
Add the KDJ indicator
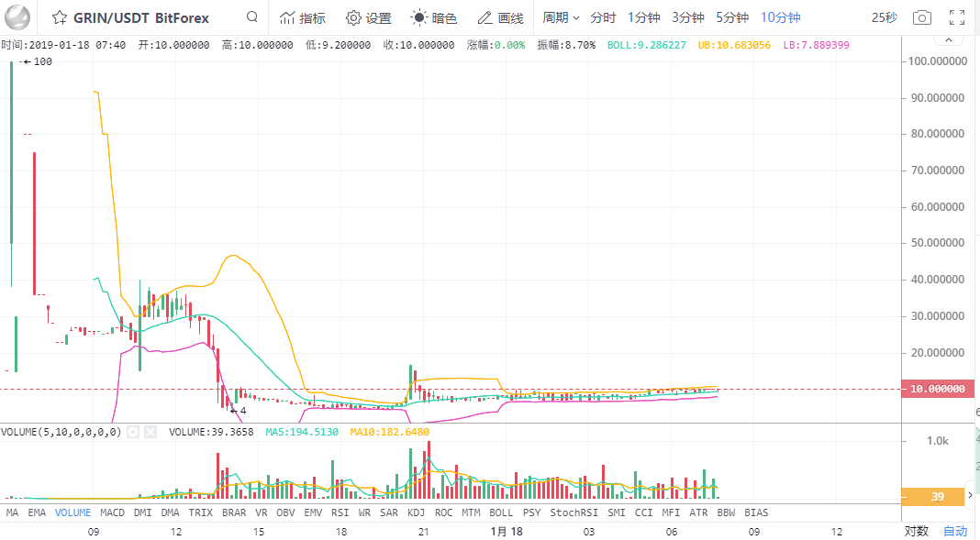416,512
